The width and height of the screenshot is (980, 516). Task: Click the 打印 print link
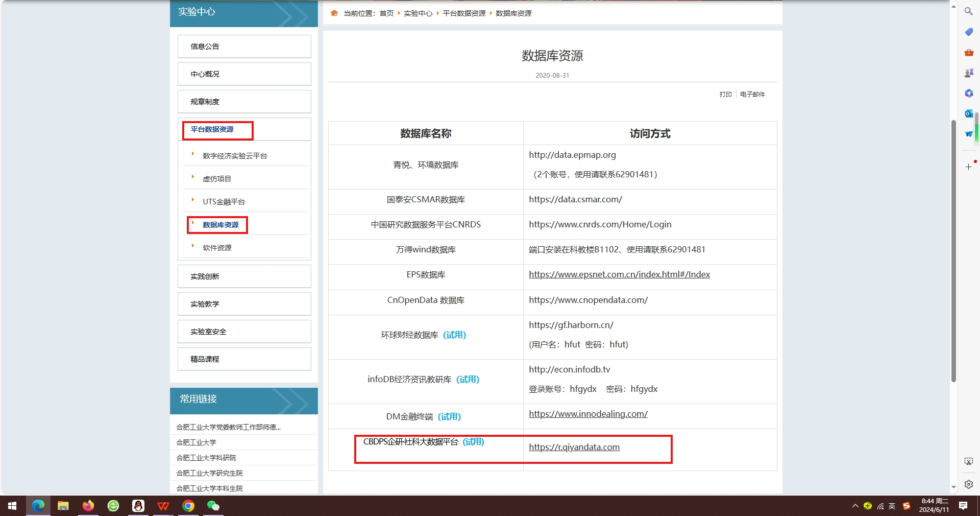[x=725, y=95]
